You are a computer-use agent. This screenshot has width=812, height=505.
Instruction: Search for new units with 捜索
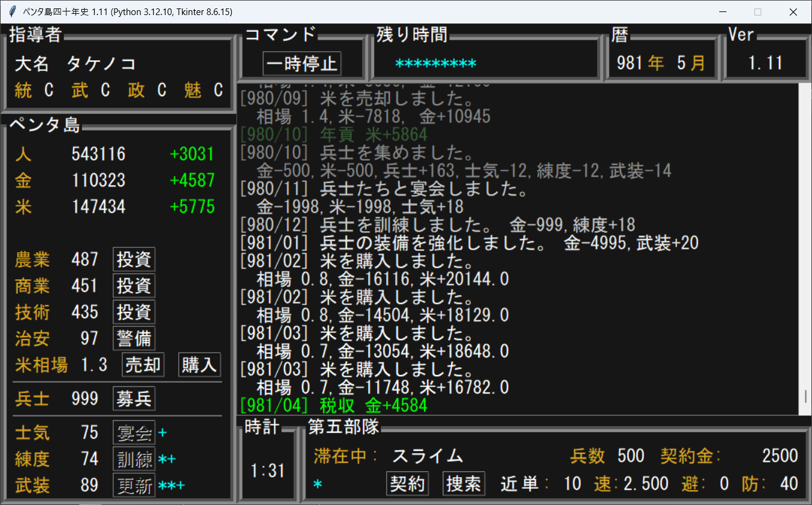pos(463,483)
